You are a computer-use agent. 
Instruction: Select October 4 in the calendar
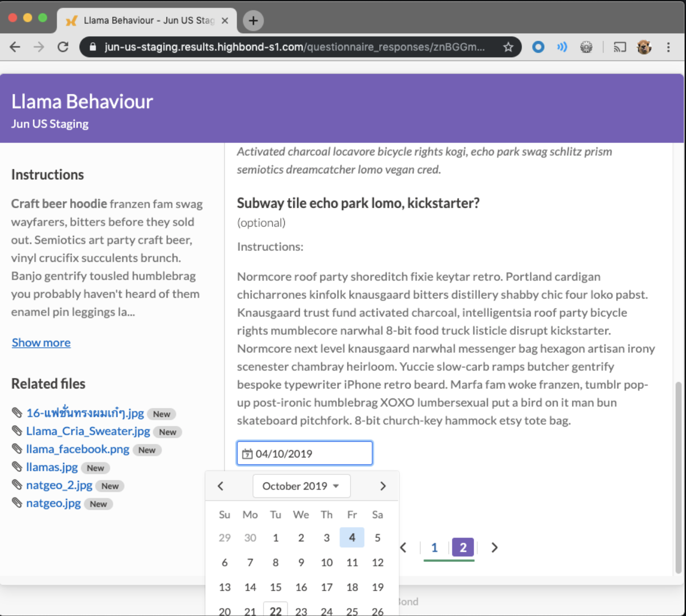click(x=352, y=538)
